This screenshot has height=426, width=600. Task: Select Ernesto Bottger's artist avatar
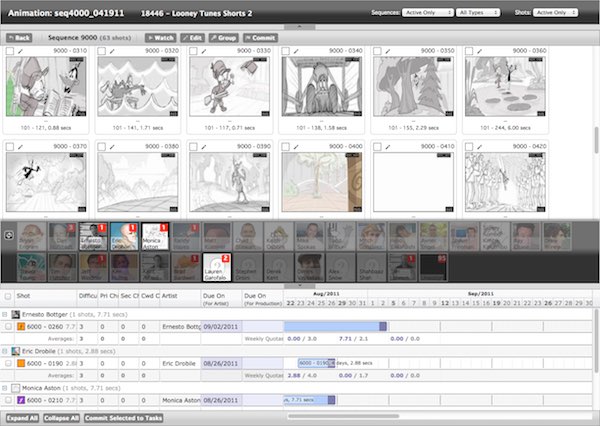93,237
